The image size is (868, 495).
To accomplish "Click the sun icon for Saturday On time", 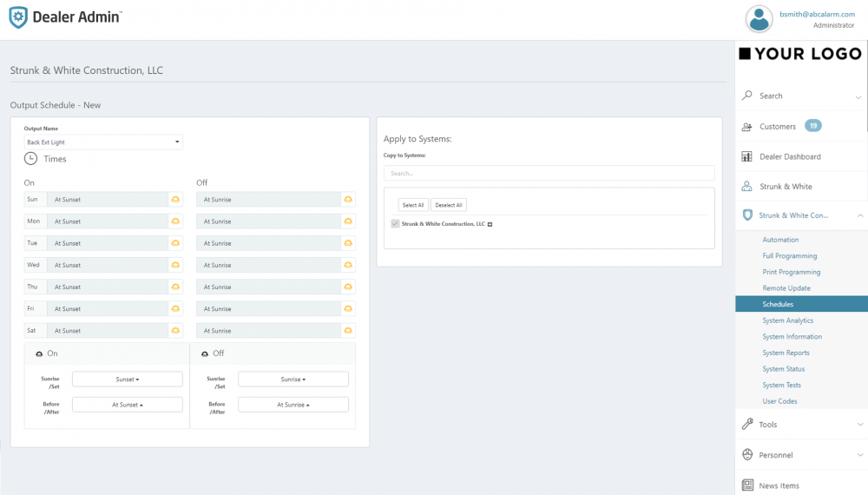I will click(x=175, y=331).
